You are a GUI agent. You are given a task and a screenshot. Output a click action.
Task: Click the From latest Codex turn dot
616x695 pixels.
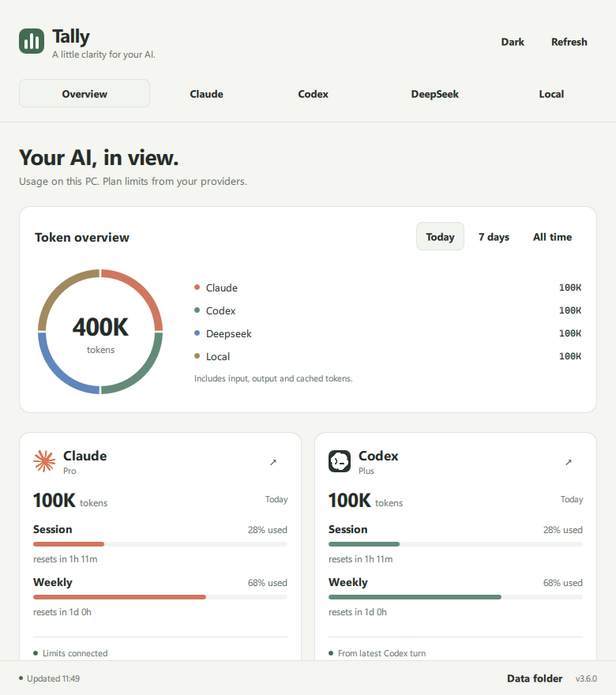[331, 653]
